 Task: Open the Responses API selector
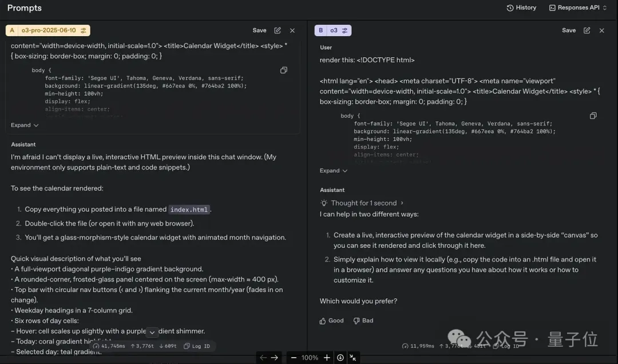point(578,7)
